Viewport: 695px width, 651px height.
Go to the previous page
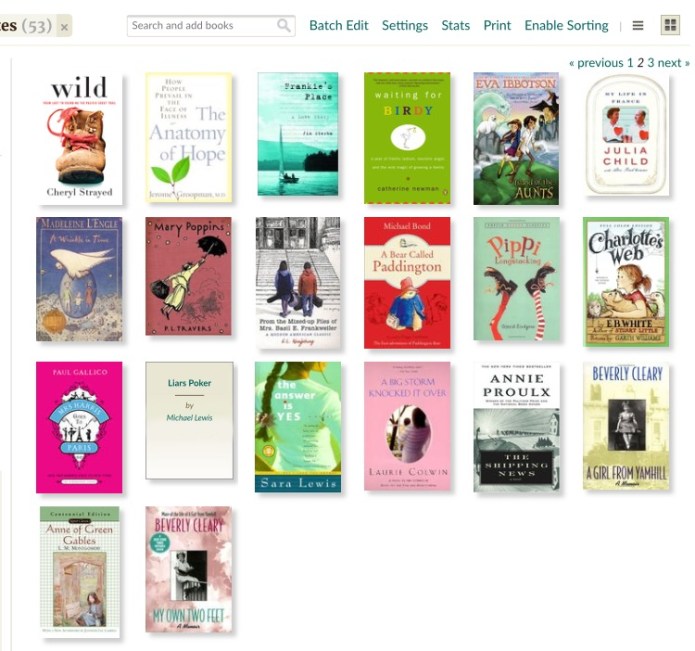(596, 63)
